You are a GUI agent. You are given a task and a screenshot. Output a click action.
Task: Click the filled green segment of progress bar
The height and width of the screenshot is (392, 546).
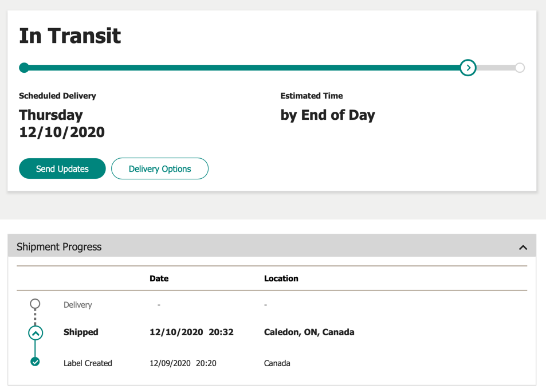(x=241, y=68)
